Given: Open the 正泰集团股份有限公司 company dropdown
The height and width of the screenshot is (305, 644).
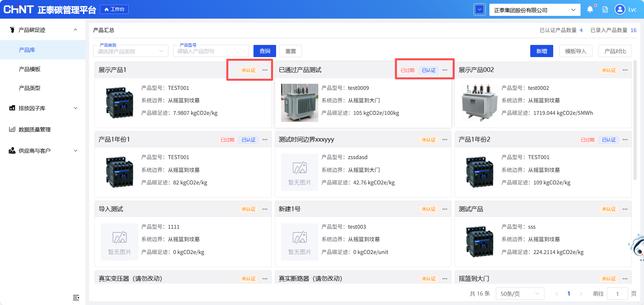Looking at the screenshot, I should pyautogui.click(x=535, y=10).
